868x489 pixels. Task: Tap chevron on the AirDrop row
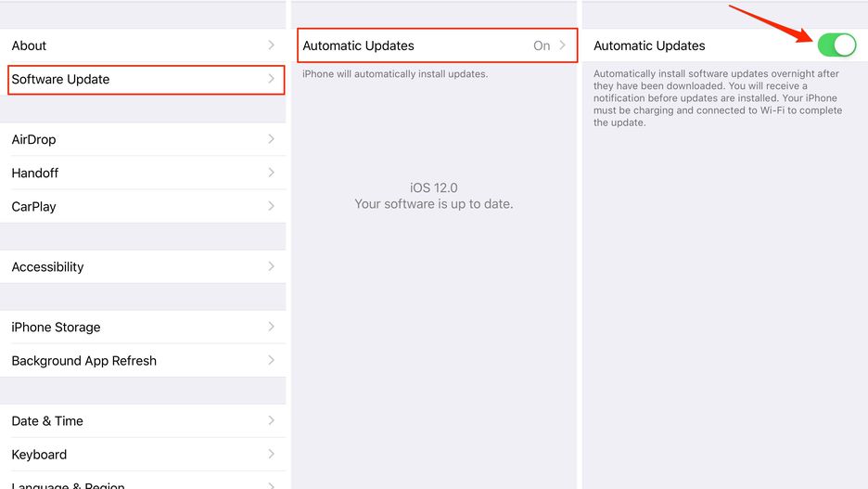(271, 139)
